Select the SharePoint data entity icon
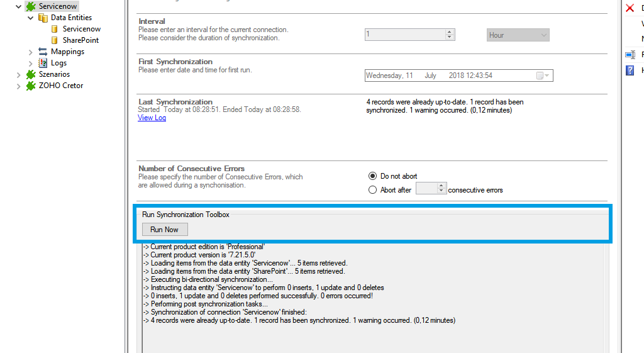Screen dimensions: 644x353 (55, 40)
